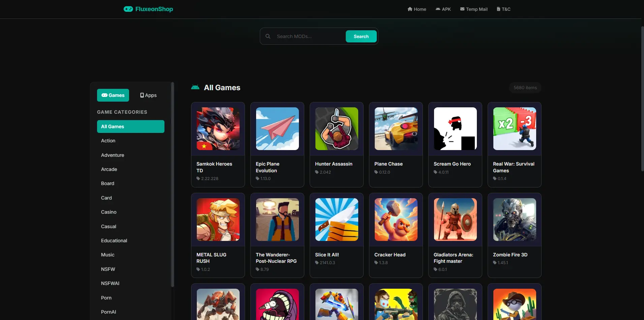Screen dimensions: 644x320
Task: Click the red robot game thumbnail in third row
Action: pos(218,305)
